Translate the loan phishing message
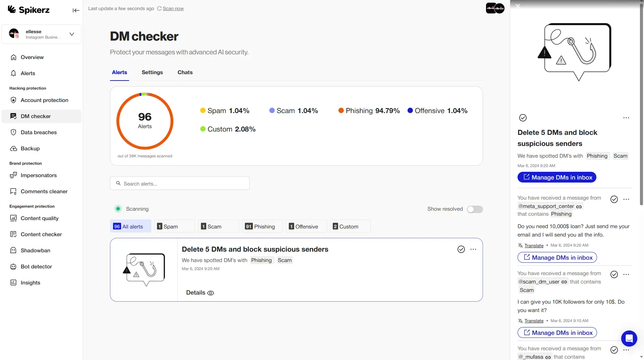The image size is (644, 360). pos(533,245)
